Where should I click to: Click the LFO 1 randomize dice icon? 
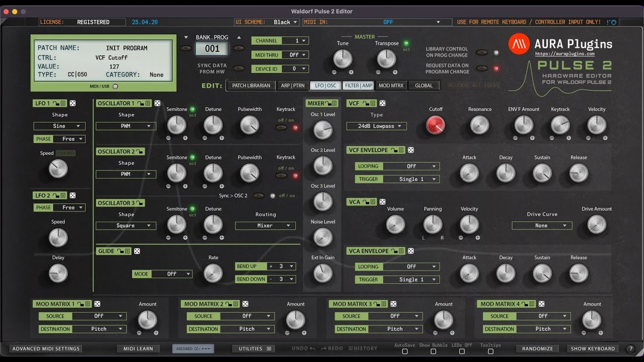click(72, 103)
